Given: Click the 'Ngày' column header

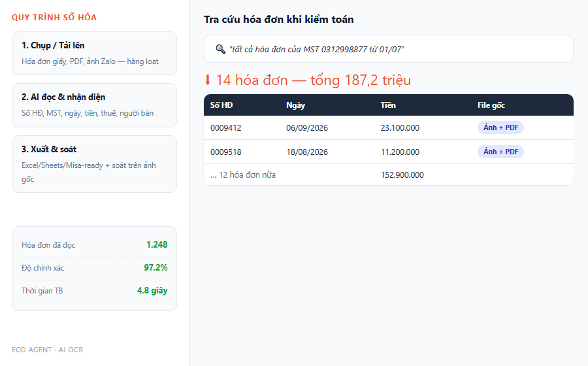Looking at the screenshot, I should click(x=295, y=105).
